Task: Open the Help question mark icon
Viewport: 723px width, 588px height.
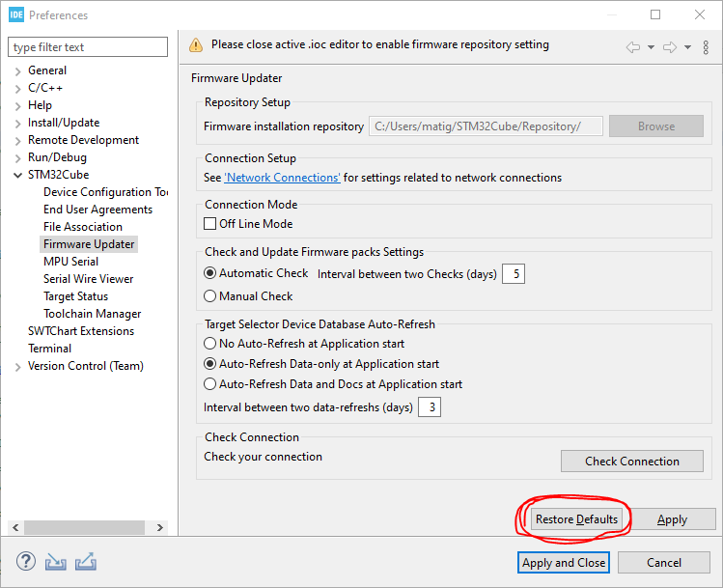Action: click(x=26, y=561)
